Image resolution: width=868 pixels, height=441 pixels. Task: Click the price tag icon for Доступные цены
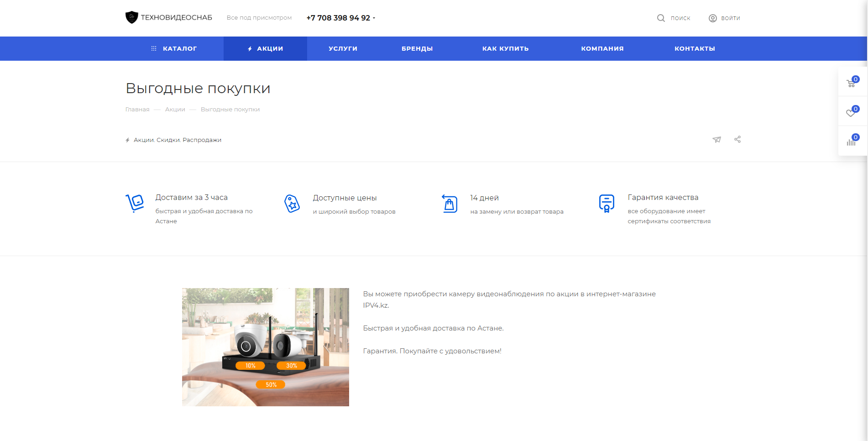292,204
